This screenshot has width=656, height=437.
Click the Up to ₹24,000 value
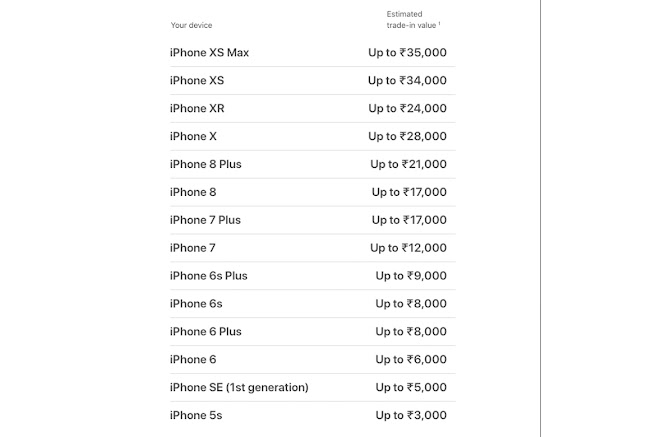pos(407,108)
